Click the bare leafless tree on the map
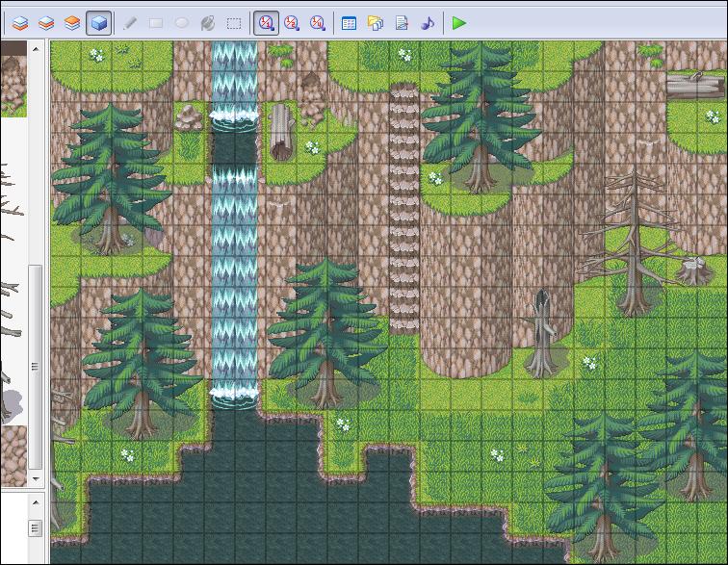728x565 pixels. [635, 244]
